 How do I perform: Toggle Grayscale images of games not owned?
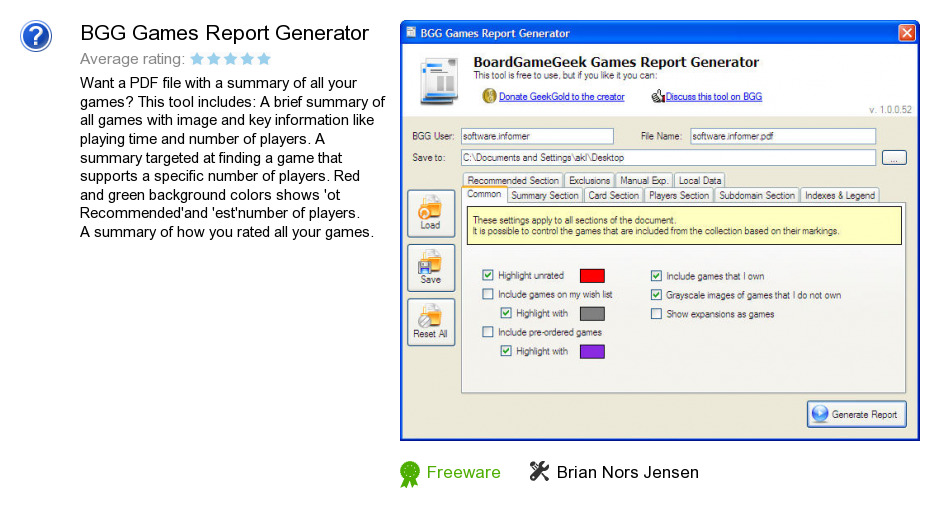point(656,295)
